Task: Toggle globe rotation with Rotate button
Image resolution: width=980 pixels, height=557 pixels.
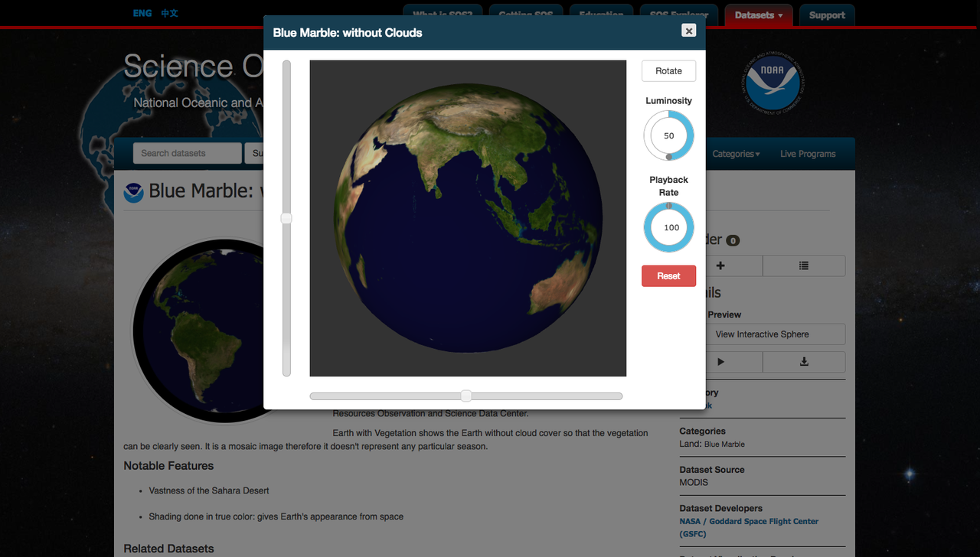Action: point(668,70)
